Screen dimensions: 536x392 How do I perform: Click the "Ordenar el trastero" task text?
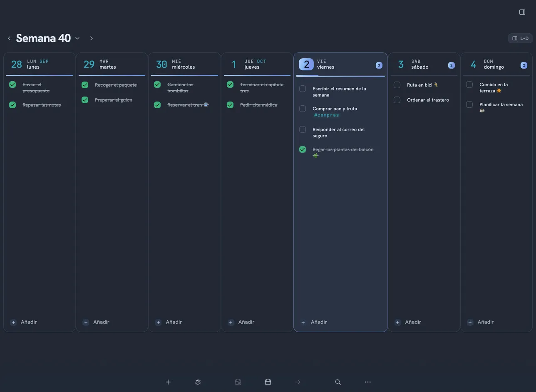click(428, 100)
